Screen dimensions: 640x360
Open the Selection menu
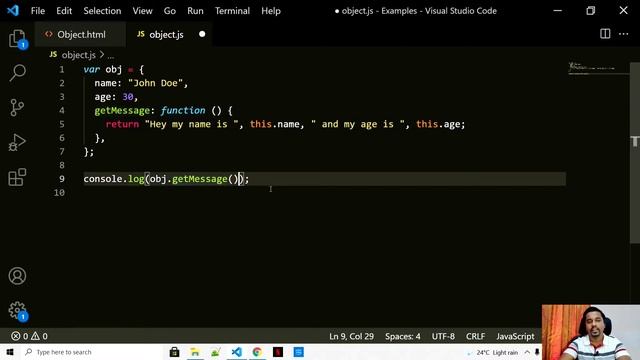[x=102, y=11]
